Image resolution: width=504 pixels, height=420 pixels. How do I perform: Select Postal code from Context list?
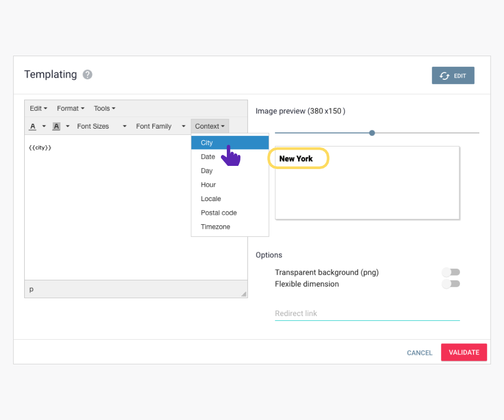219,213
